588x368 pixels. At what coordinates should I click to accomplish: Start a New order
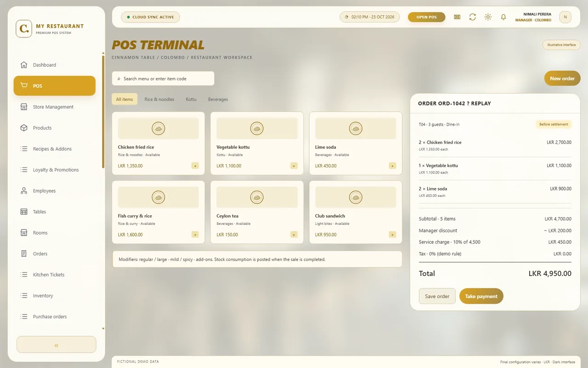coord(562,79)
